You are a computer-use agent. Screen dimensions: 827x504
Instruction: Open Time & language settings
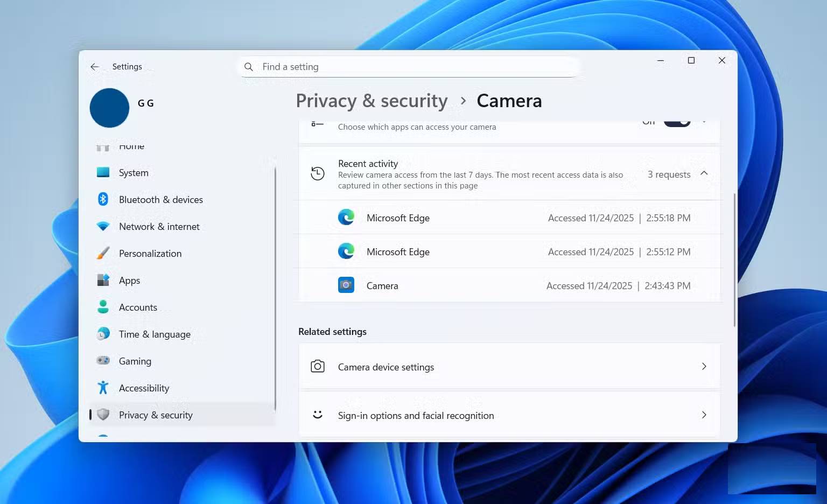tap(155, 334)
